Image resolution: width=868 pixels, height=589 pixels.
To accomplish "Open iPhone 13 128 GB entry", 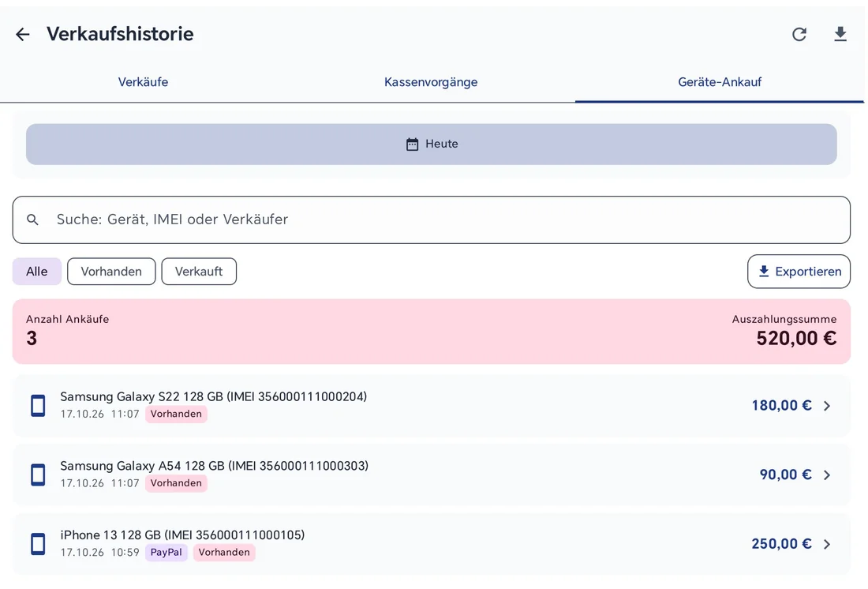I will pyautogui.click(x=431, y=544).
